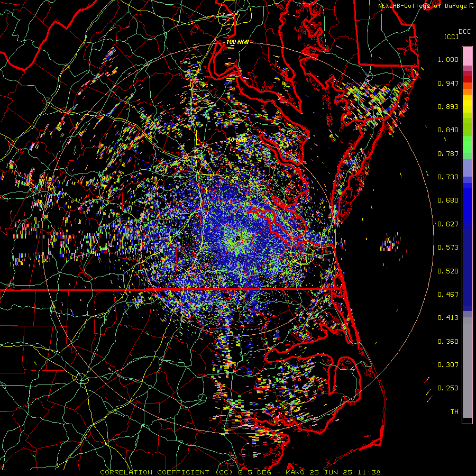Click the 0.253 color scale value
Screen dimensions: 476x476
[448, 388]
